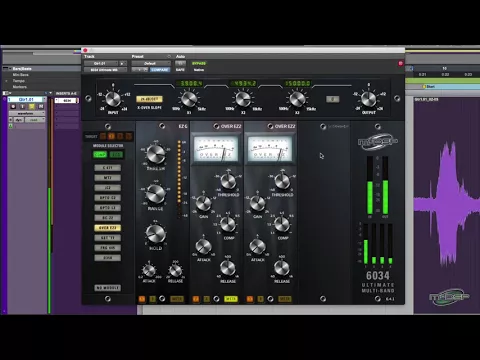Image resolution: width=480 pixels, height=360 pixels.
Task: Turn band 2 OVER EZ2 GAIN knob
Action: click(x=203, y=203)
